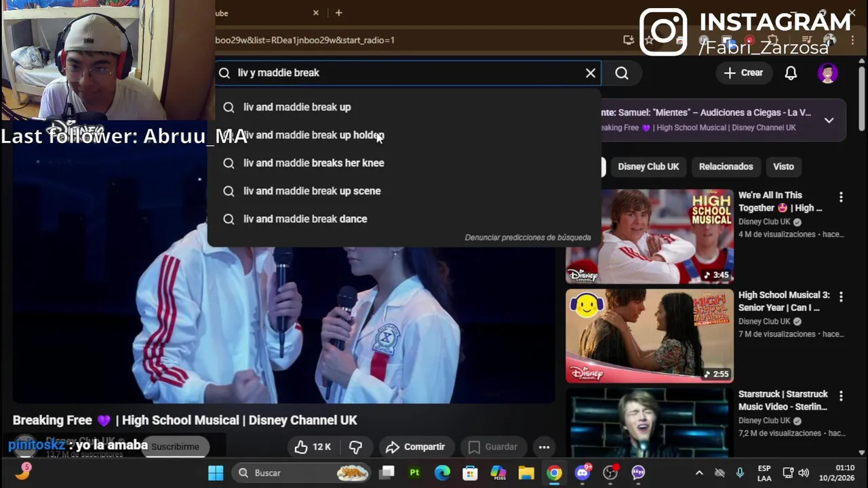Open Microsoft Store from taskbar
868x488 pixels.
(470, 473)
